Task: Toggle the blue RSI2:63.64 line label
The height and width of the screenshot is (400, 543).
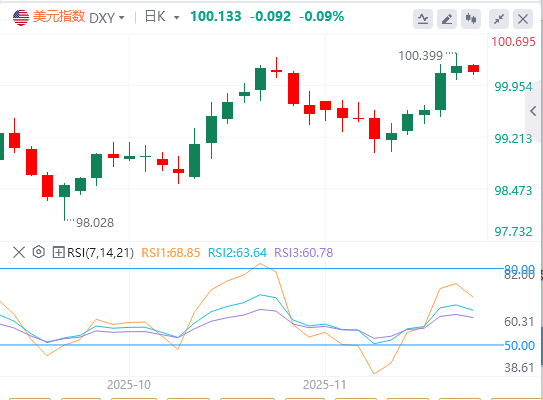Action: point(237,252)
